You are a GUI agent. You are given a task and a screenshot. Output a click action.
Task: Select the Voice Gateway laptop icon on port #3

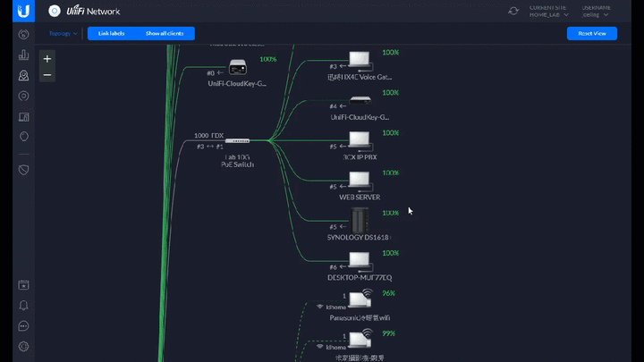click(x=360, y=61)
